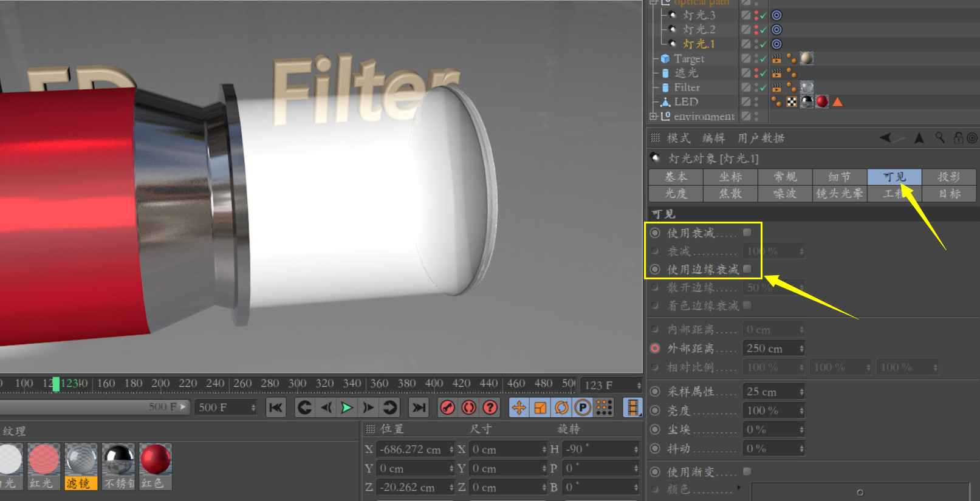Image resolution: width=980 pixels, height=501 pixels.
Task: Go to the next keyframe
Action: (x=390, y=407)
